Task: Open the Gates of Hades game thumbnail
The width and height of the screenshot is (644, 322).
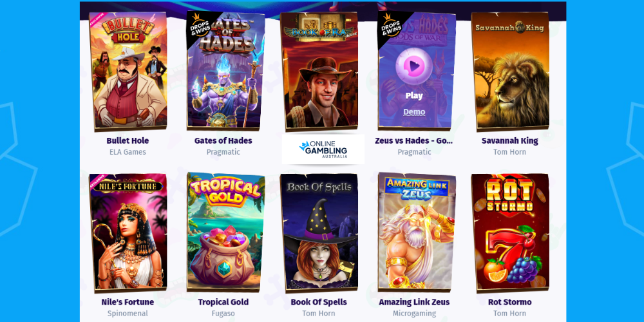Action: pos(225,71)
